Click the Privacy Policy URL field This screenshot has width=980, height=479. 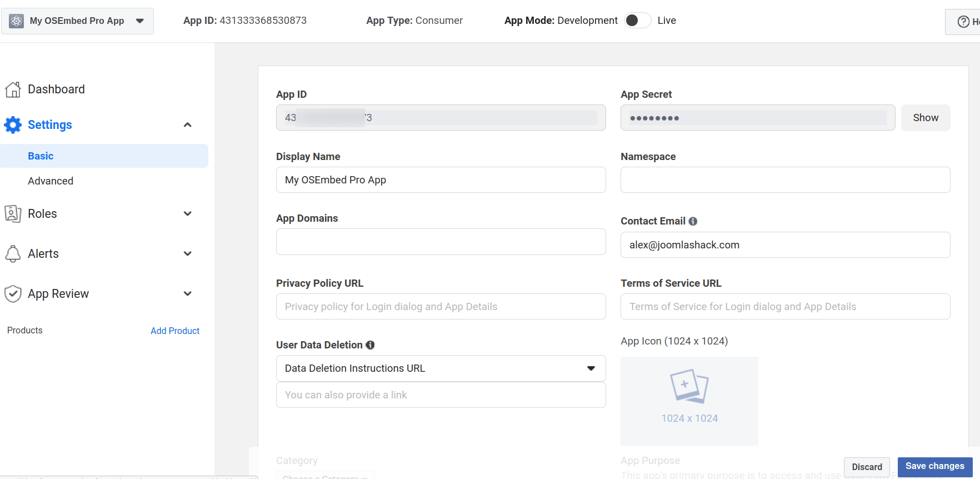[441, 307]
